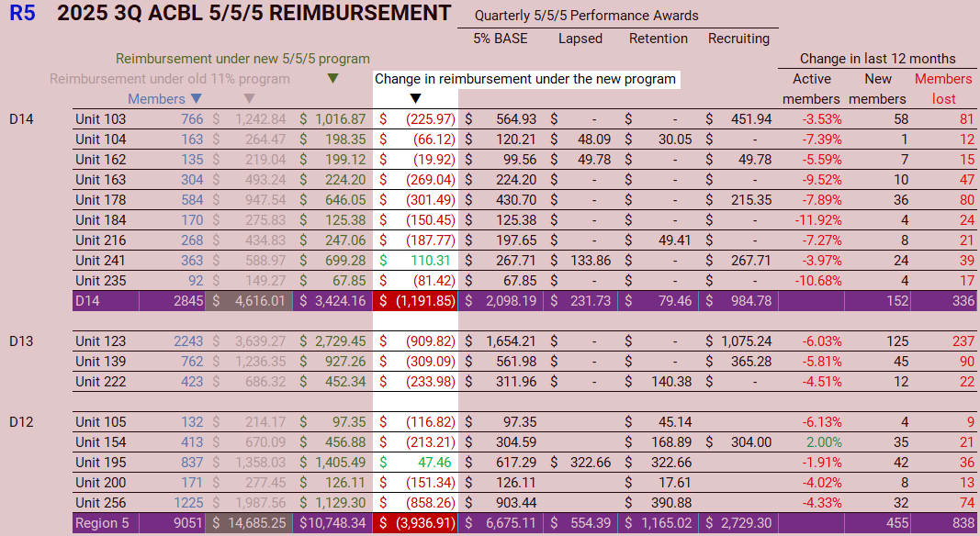Screen dimensions: 980x536
Task: Select Unit 123 recruiting award 1,075.24
Action: (x=746, y=341)
